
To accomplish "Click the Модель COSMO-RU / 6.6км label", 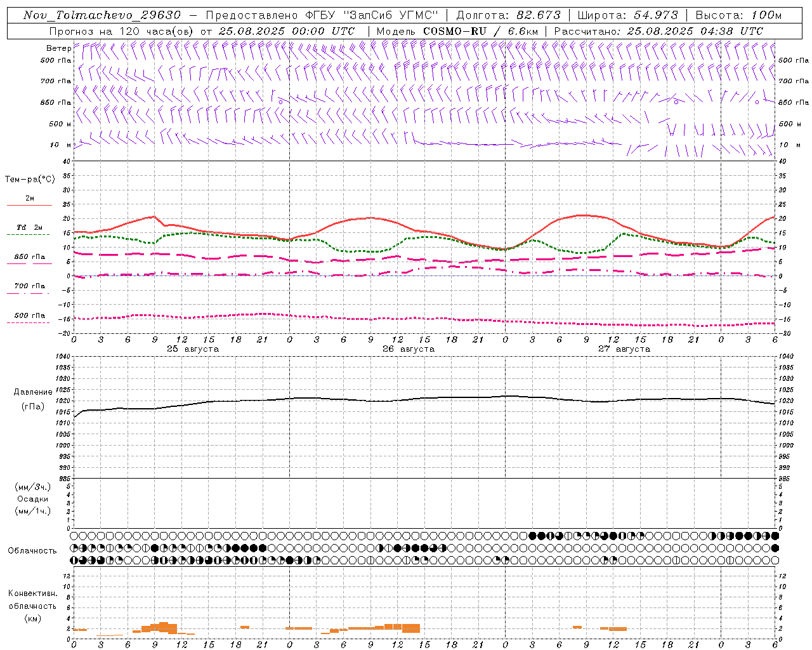I will pos(457,31).
